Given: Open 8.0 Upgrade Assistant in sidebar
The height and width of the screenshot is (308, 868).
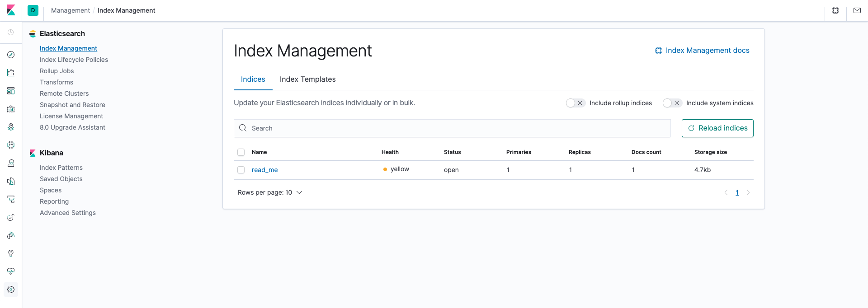Looking at the screenshot, I should [x=72, y=127].
